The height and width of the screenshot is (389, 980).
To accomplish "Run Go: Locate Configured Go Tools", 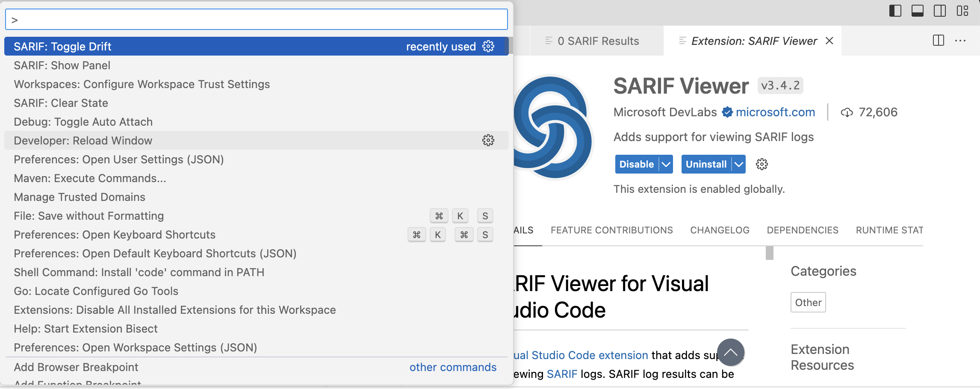I will click(x=257, y=291).
